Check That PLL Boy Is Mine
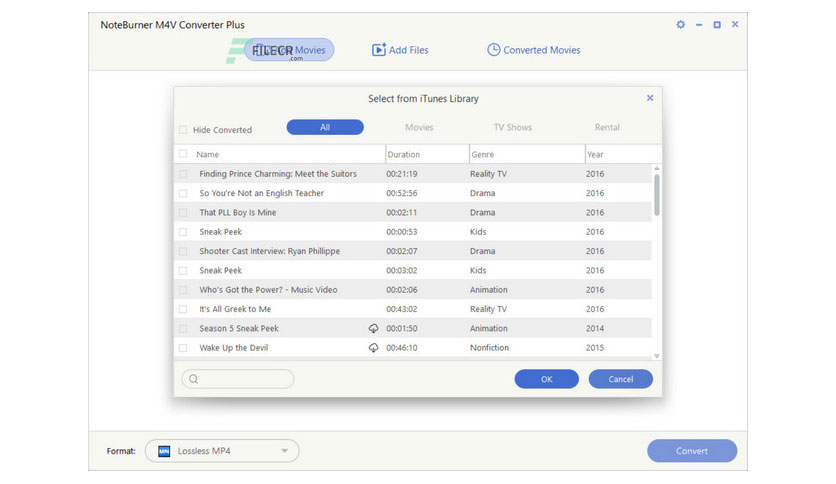Image resolution: width=836 pixels, height=484 pixels. (183, 212)
